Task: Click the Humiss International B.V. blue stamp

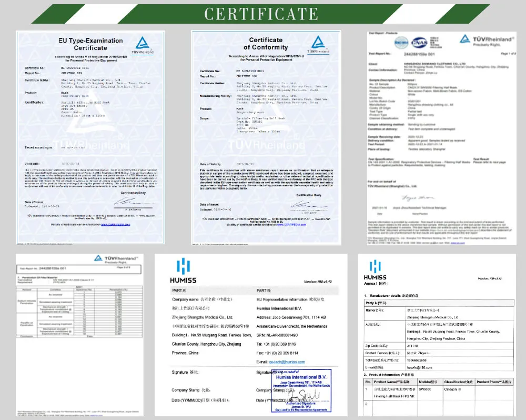Action: click(x=301, y=391)
